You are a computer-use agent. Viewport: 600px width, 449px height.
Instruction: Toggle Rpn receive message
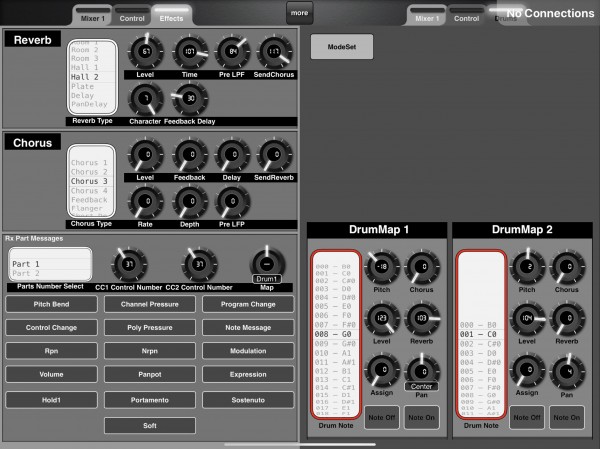click(x=51, y=351)
